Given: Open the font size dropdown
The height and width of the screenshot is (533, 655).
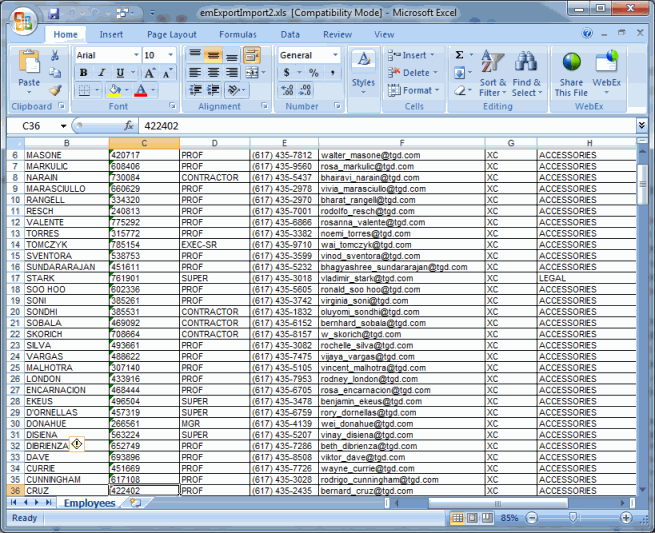Looking at the screenshot, I should click(x=170, y=55).
